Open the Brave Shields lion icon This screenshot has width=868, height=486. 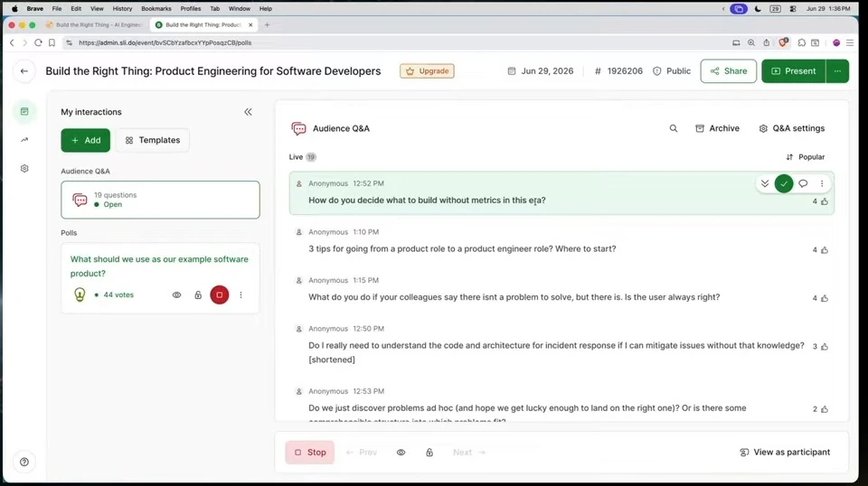click(783, 42)
